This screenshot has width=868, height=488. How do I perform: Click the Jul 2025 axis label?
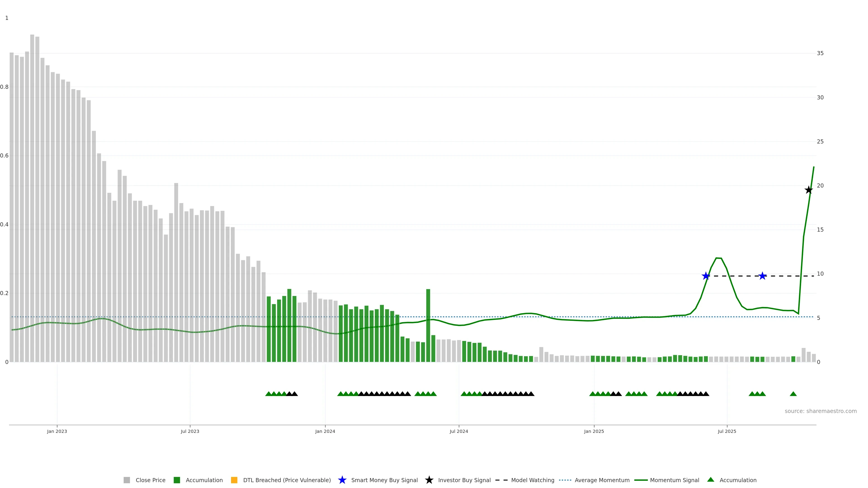[727, 432]
